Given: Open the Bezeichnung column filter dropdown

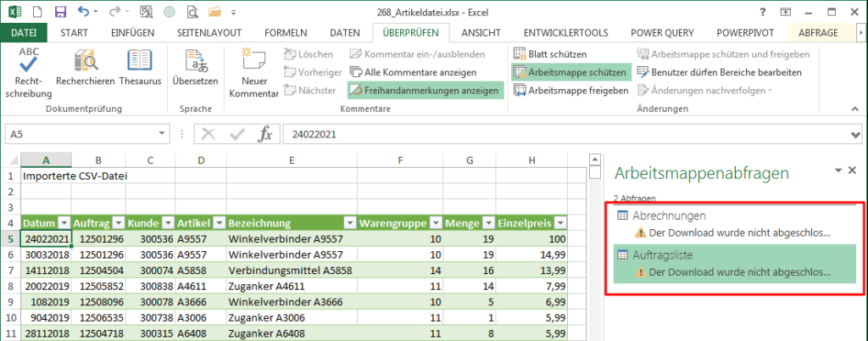Looking at the screenshot, I should point(350,223).
